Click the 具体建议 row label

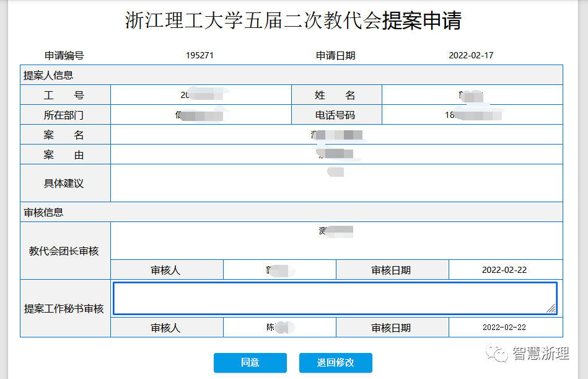point(64,184)
